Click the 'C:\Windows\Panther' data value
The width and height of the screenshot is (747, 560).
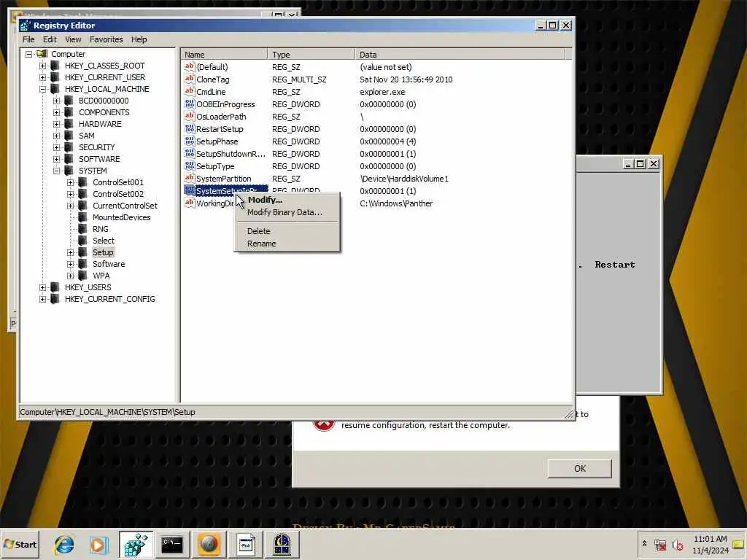coord(396,203)
